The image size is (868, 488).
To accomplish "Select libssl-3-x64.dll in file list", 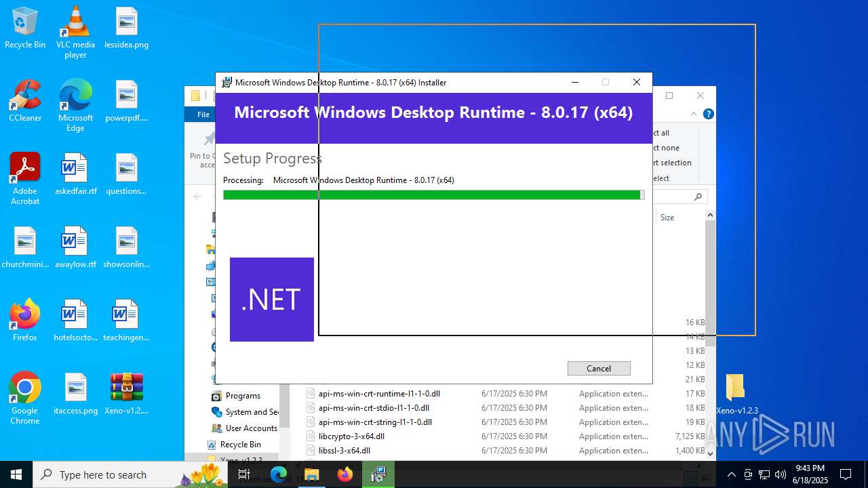I will [x=344, y=450].
